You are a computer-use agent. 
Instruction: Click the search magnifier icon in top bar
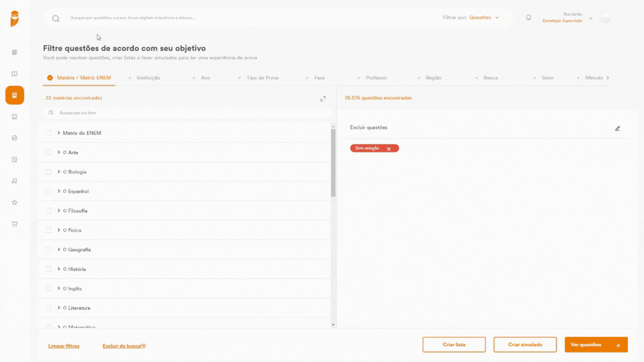pyautogui.click(x=56, y=18)
